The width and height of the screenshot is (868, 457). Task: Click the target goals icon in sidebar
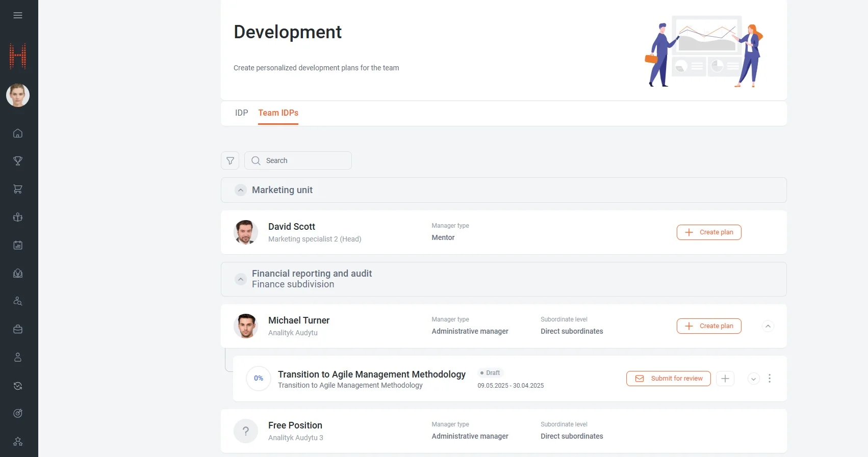(x=18, y=413)
